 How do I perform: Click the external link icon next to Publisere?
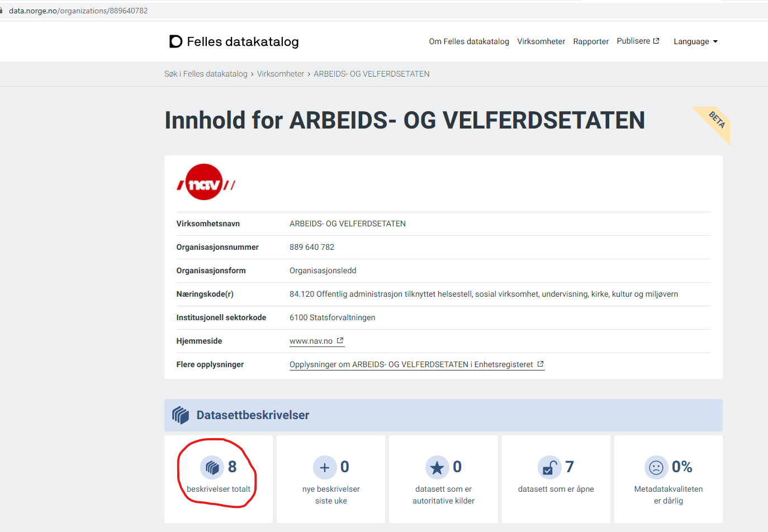pos(657,40)
